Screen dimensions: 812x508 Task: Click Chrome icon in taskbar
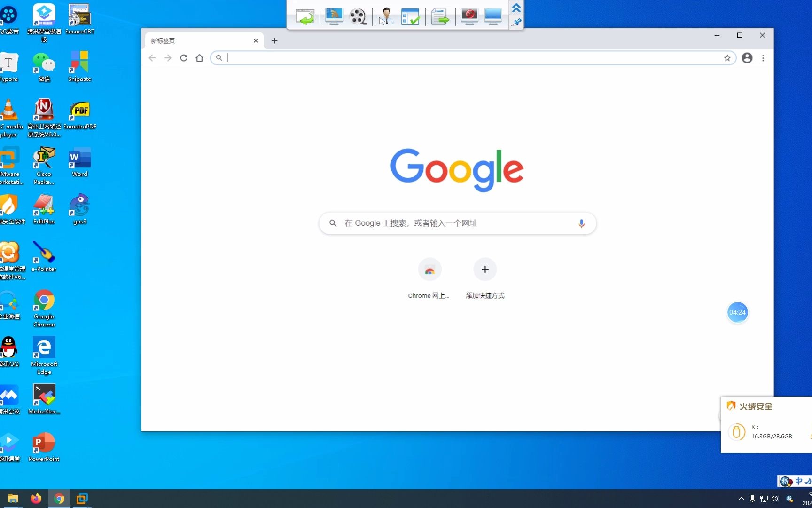[59, 499]
